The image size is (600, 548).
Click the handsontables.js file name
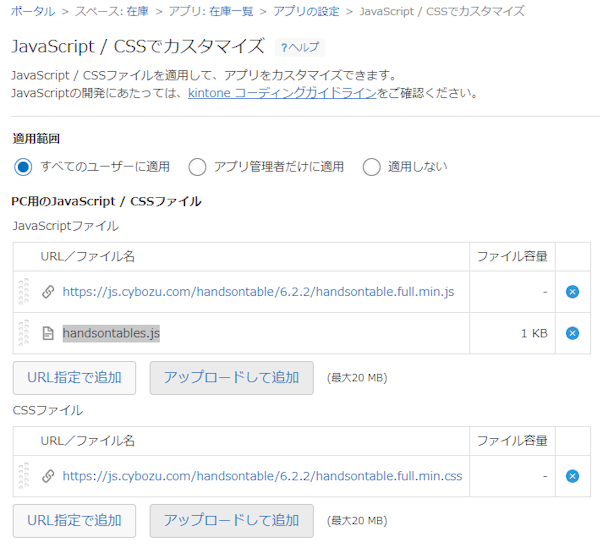(111, 333)
